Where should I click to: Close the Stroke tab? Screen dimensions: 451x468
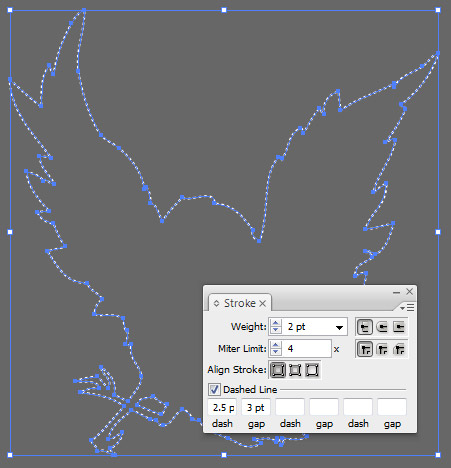(263, 303)
